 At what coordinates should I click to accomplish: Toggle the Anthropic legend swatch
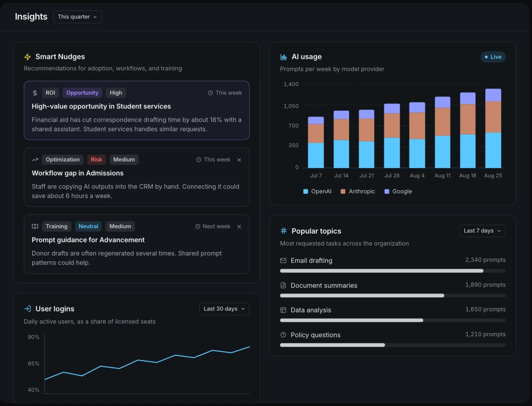pyautogui.click(x=343, y=191)
